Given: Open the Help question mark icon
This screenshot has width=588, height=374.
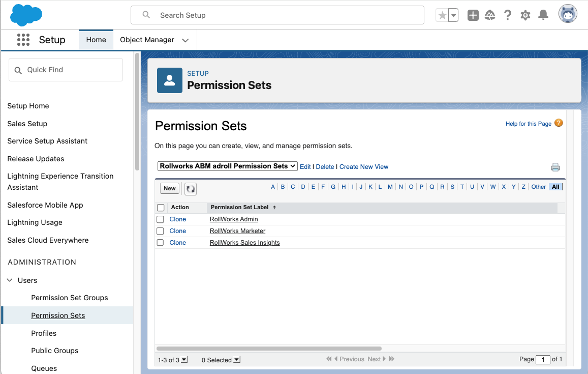Looking at the screenshot, I should (x=507, y=15).
